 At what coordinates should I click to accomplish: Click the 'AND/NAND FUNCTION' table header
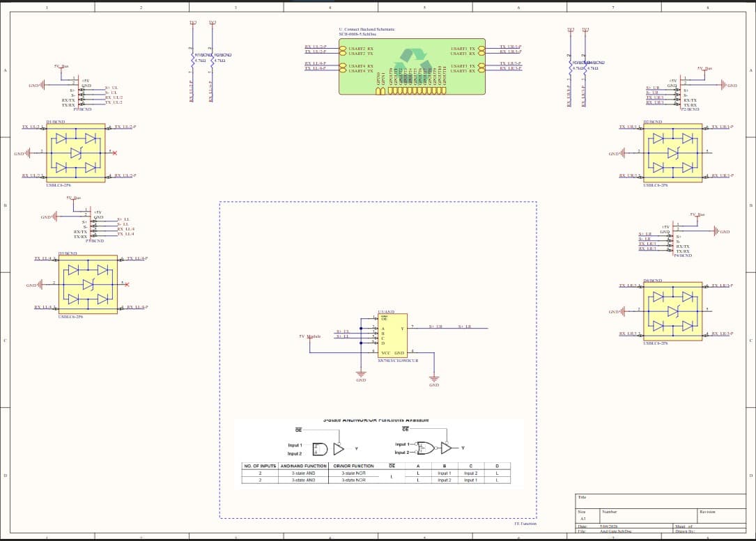(x=303, y=466)
